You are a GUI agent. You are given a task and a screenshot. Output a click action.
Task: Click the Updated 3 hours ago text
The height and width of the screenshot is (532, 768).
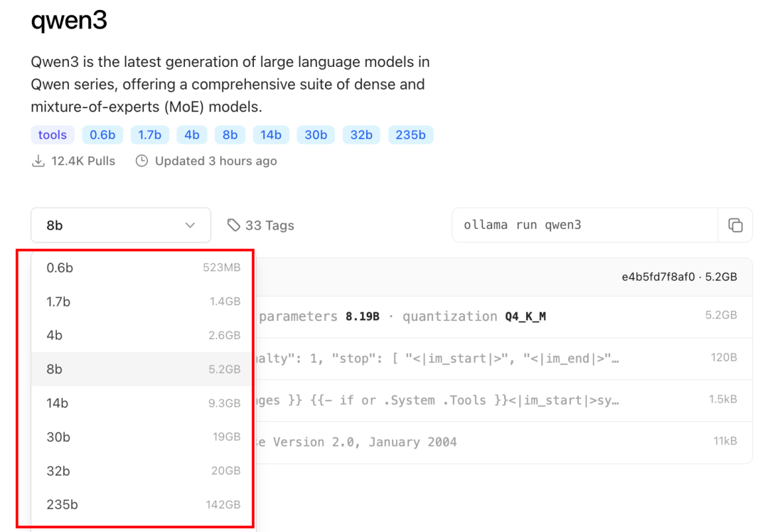tap(216, 161)
